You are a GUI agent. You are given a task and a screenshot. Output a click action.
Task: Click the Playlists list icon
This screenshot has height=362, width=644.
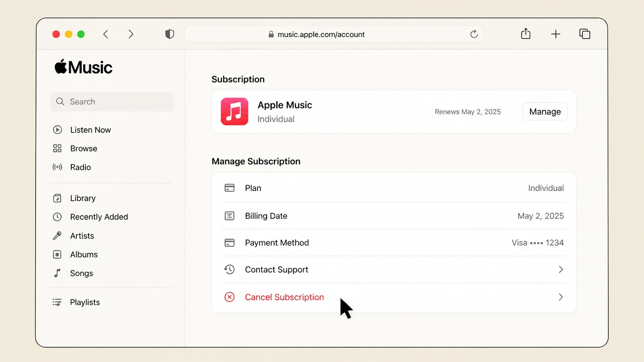(57, 303)
